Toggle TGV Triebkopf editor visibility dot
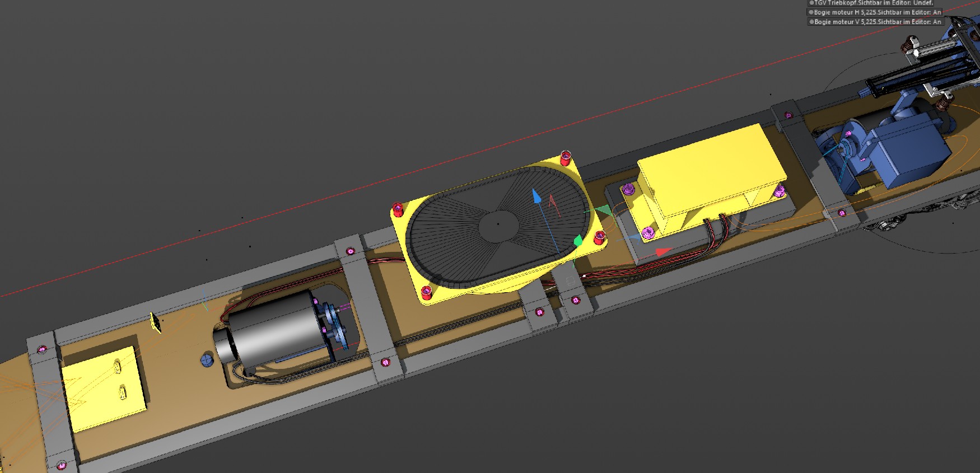 811,3
